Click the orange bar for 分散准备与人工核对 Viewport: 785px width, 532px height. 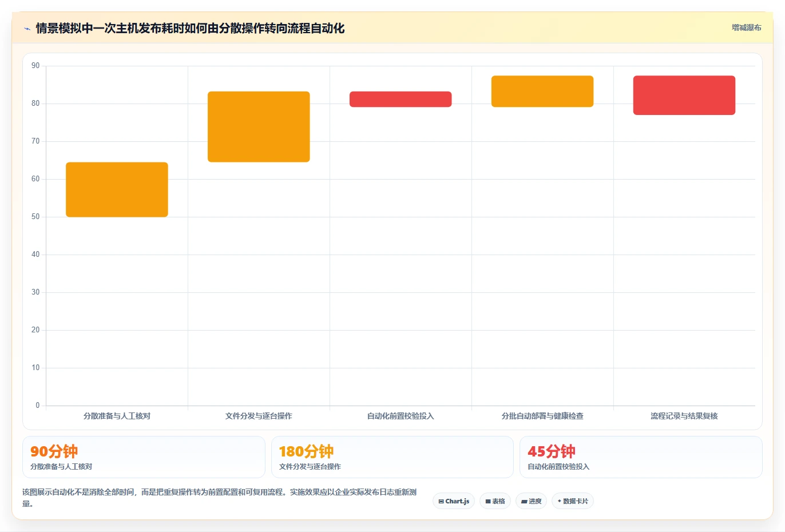117,189
